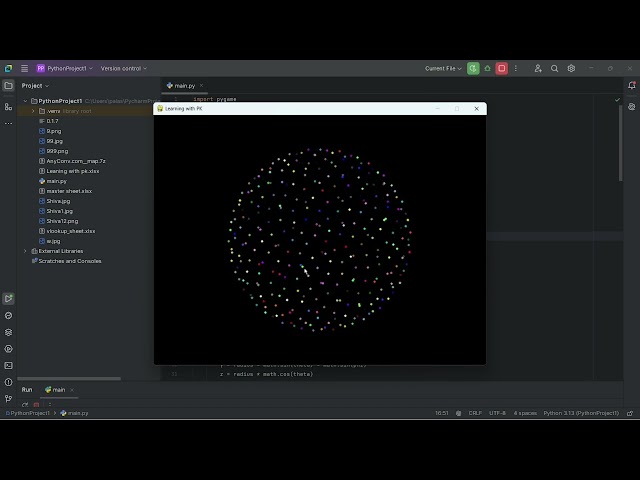Close the main.py editor tab

[201, 86]
